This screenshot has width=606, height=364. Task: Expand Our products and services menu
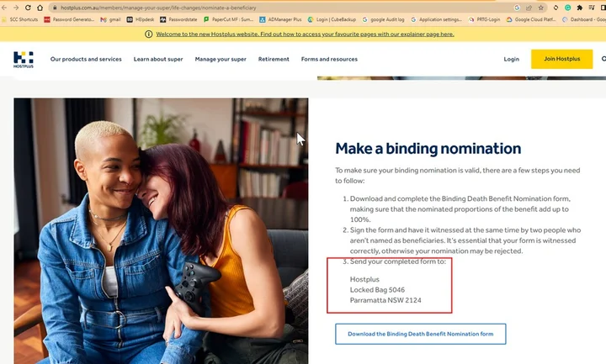click(x=86, y=59)
